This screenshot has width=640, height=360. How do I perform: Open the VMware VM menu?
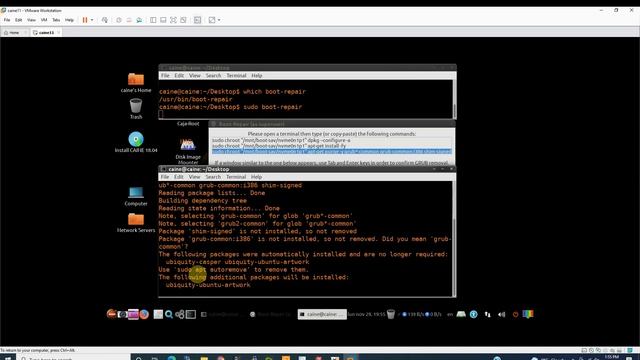(x=44, y=20)
